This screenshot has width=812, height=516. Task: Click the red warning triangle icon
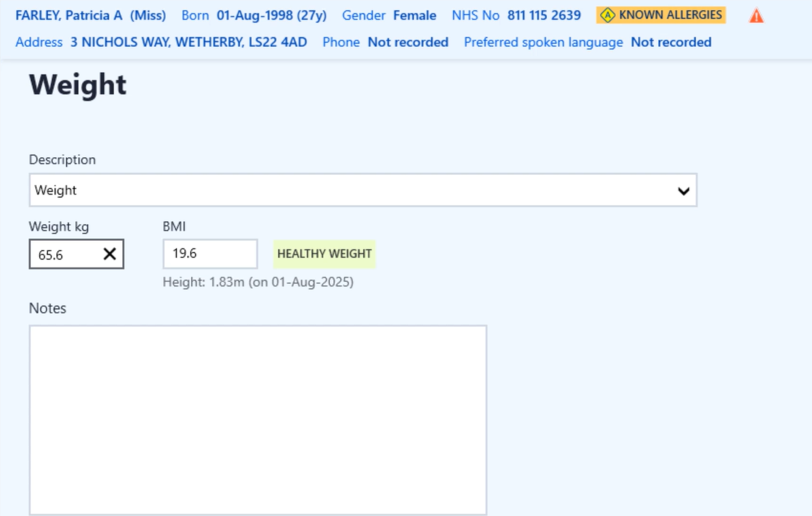pos(756,16)
